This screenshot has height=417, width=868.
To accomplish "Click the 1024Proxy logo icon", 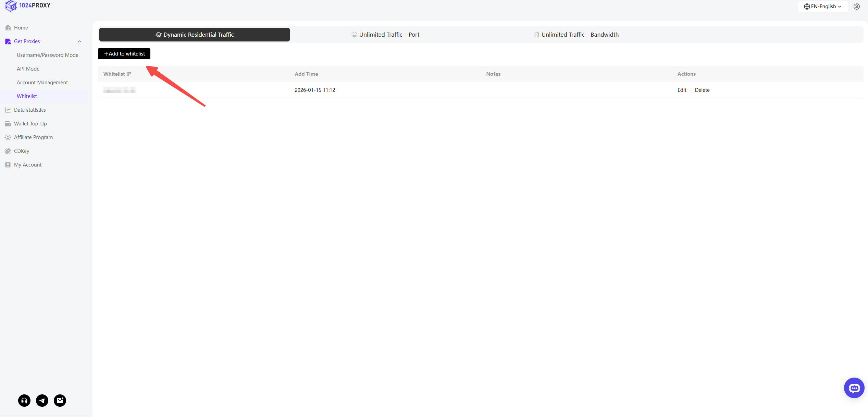I will [x=11, y=5].
